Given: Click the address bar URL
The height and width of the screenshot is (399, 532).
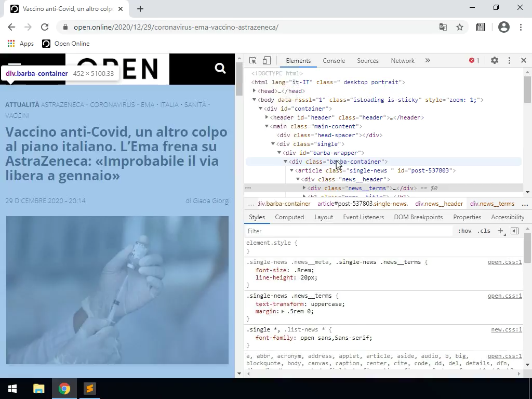Looking at the screenshot, I should click(176, 27).
